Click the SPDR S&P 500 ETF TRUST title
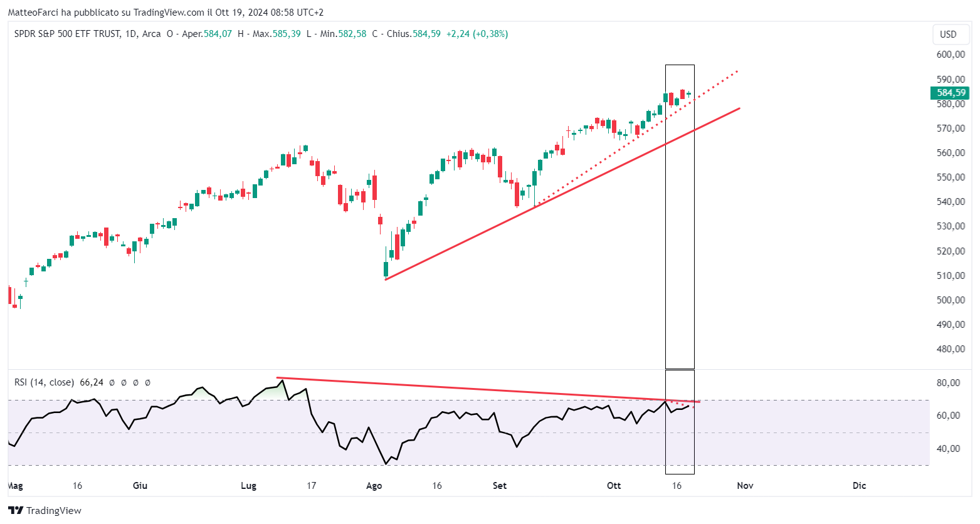The width and height of the screenshot is (980, 524). click(x=68, y=34)
